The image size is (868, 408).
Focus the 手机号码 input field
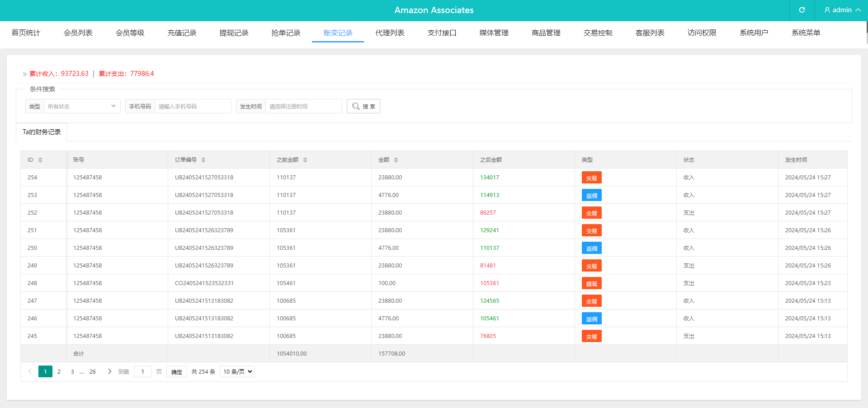coord(193,106)
